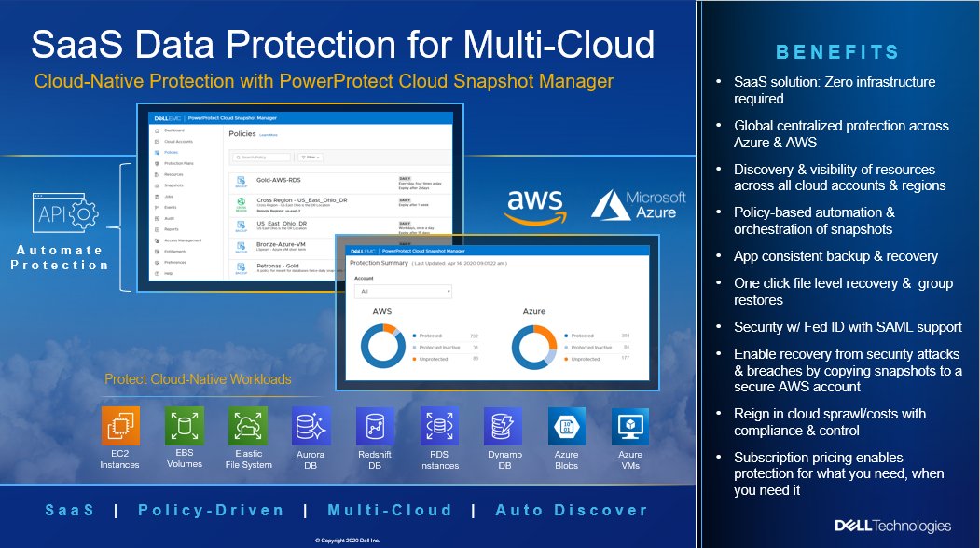Click the BENEFITS heading

coord(837,52)
